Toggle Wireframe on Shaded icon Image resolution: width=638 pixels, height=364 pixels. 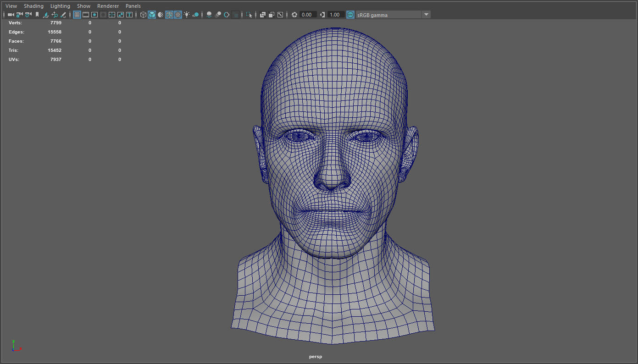[x=169, y=15]
